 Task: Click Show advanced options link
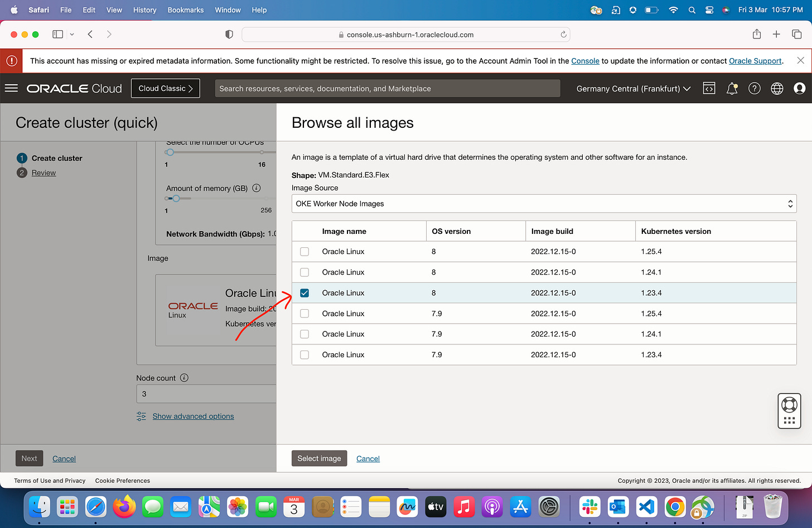pyautogui.click(x=194, y=416)
